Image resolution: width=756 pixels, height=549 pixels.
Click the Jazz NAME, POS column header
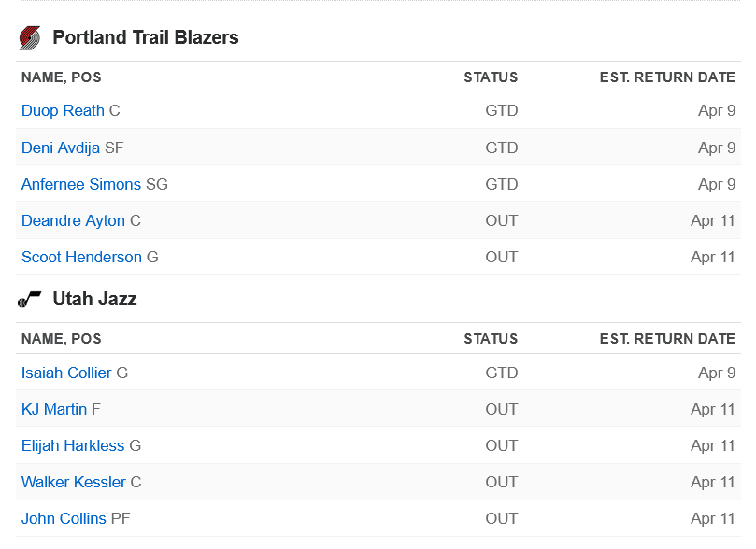62,339
